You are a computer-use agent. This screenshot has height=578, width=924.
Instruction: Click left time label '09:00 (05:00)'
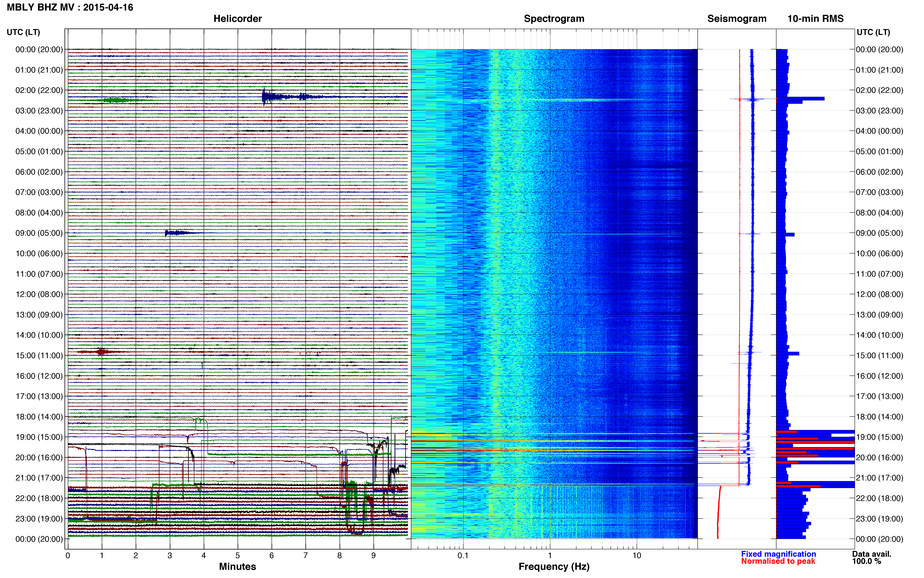[39, 233]
